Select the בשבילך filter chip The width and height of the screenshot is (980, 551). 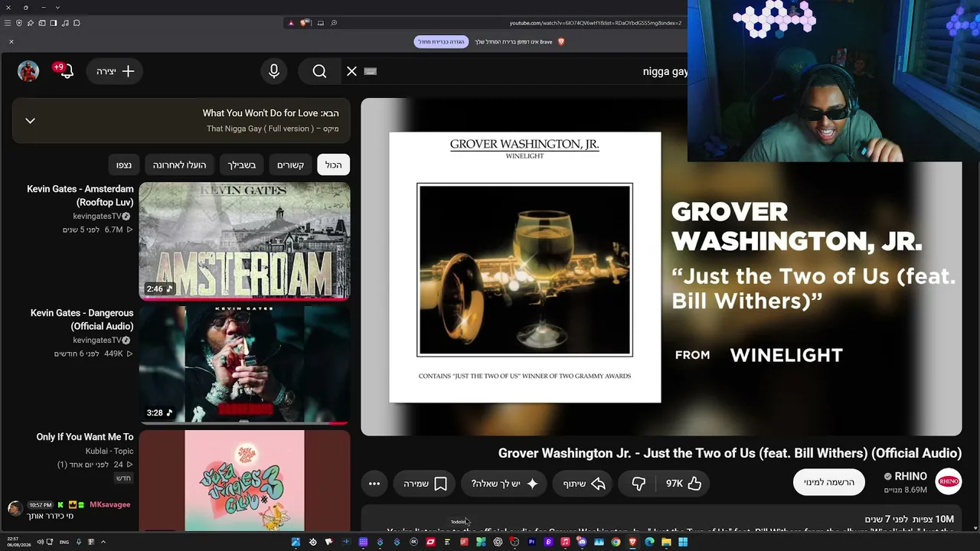(x=241, y=165)
